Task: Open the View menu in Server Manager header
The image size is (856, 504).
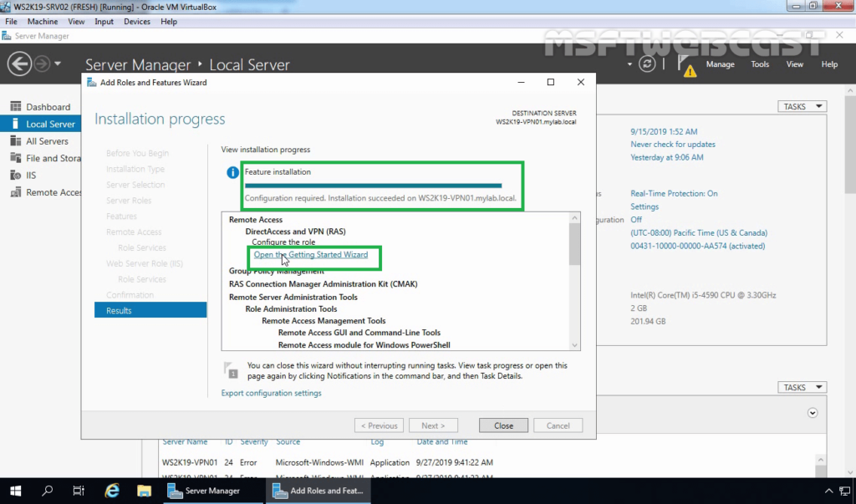Action: point(794,64)
